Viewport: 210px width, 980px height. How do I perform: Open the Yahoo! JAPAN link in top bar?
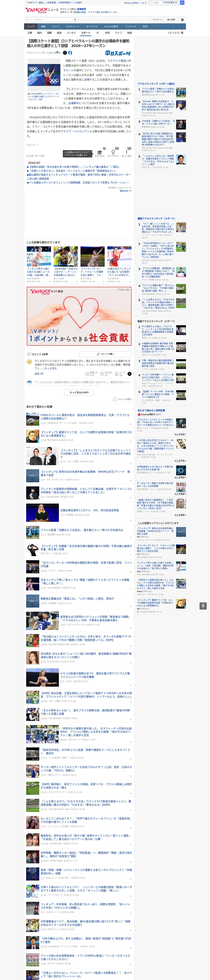pos(131,3)
